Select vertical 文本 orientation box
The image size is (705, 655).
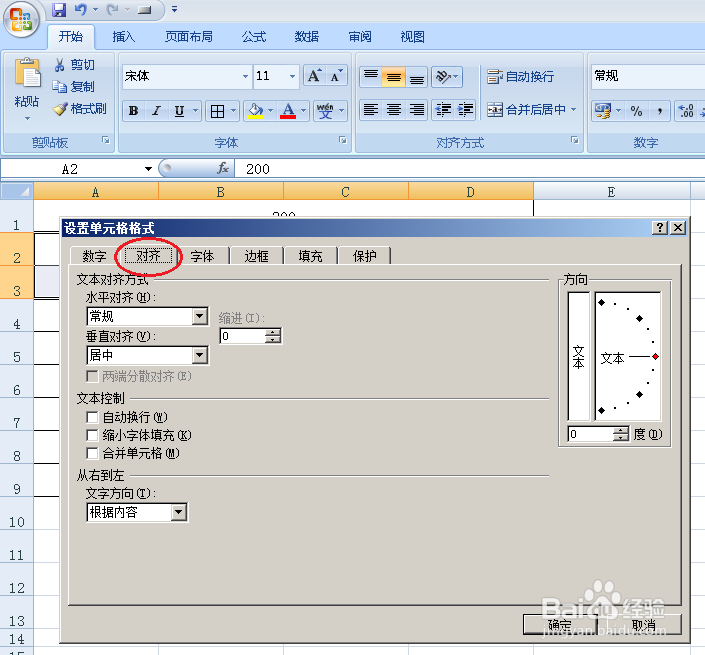(x=579, y=356)
